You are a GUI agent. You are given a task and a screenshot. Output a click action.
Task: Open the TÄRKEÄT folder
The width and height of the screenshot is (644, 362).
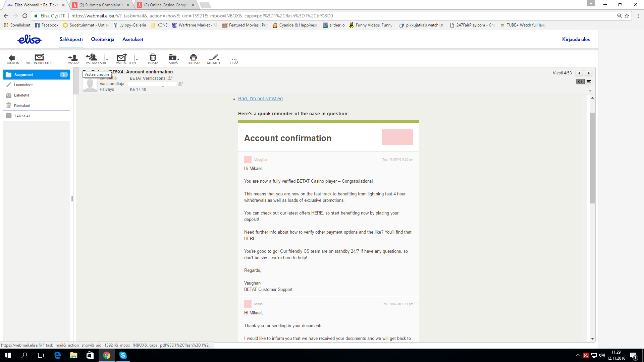pyautogui.click(x=37, y=116)
